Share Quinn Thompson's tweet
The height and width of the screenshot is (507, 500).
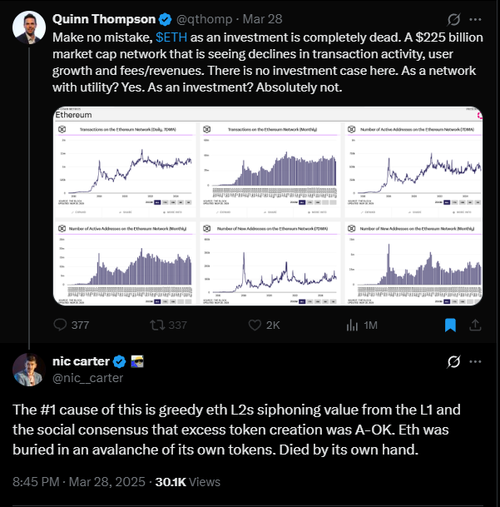coord(475,325)
